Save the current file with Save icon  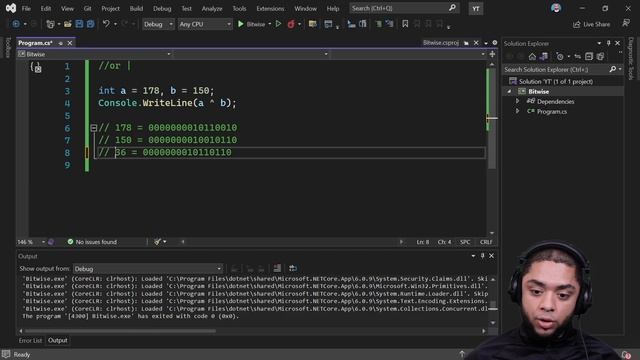[x=79, y=24]
